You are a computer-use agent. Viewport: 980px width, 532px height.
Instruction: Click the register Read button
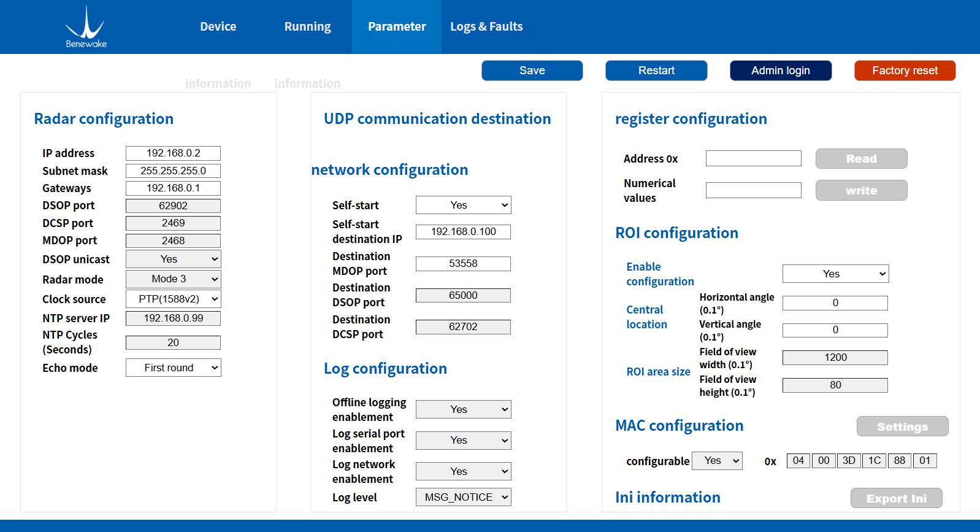coord(862,159)
